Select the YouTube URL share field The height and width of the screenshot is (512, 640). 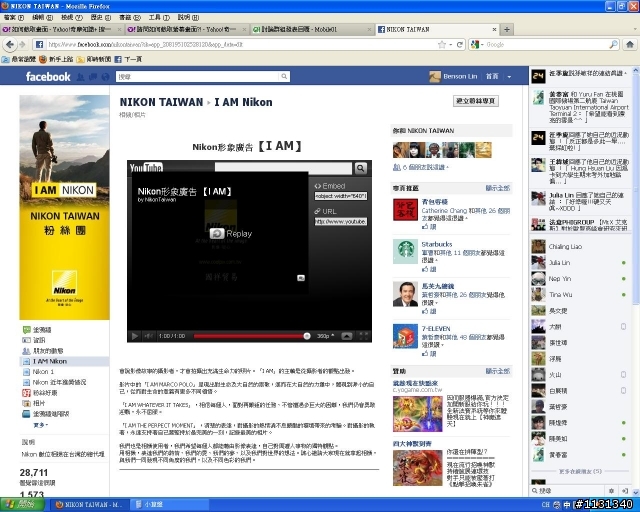click(341, 222)
